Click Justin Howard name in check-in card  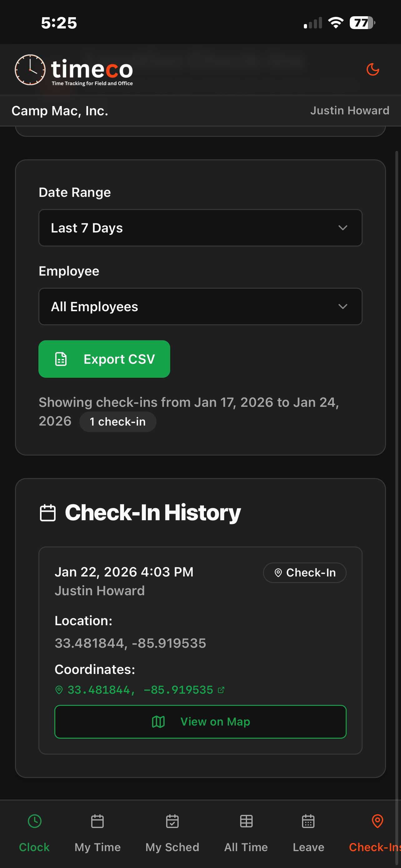[100, 591]
